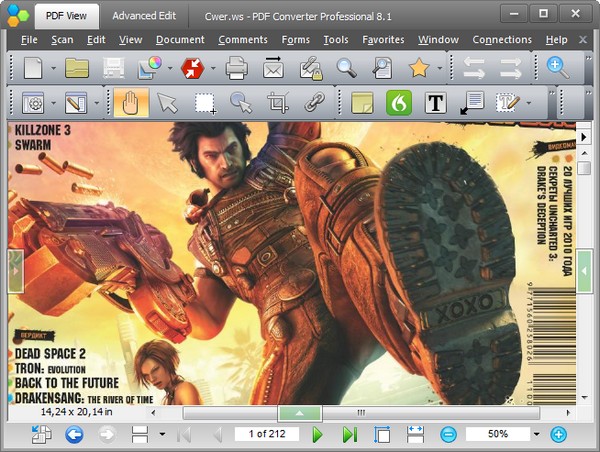Viewport: 600px width, 452px height.
Task: Open the Comments menu
Action: 243,40
